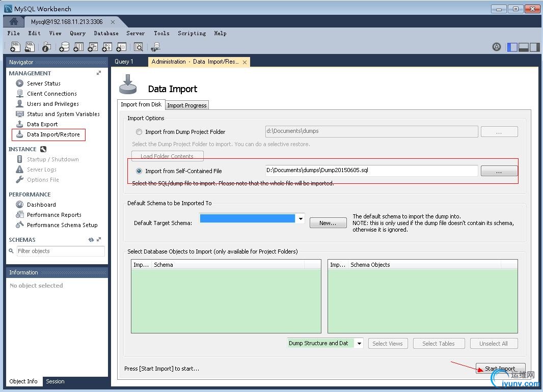Search table data toolbar icon
543x392 pixels.
(138, 47)
